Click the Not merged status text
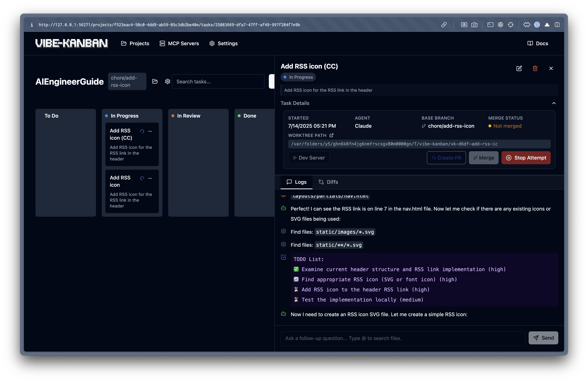 coord(507,126)
